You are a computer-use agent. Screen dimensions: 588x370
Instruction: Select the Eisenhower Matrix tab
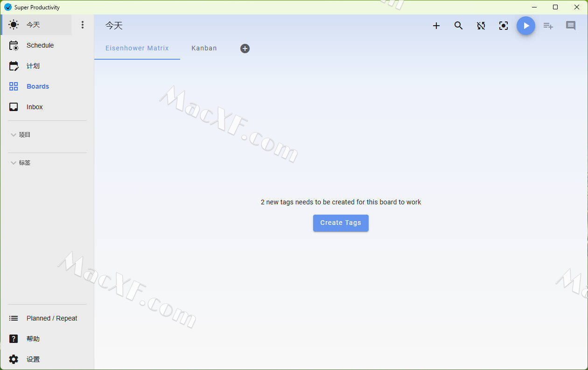[x=137, y=48]
